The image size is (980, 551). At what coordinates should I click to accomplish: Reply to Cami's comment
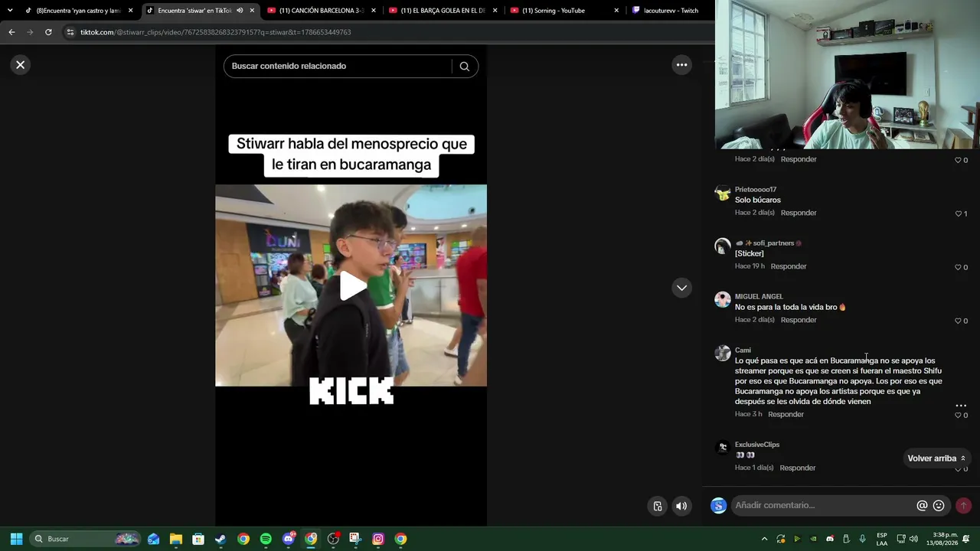click(786, 415)
